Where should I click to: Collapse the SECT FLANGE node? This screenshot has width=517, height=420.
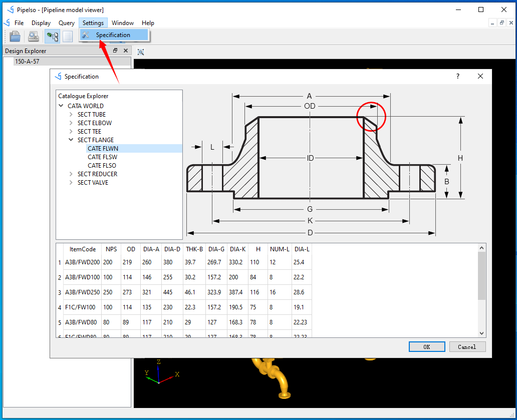(x=71, y=140)
